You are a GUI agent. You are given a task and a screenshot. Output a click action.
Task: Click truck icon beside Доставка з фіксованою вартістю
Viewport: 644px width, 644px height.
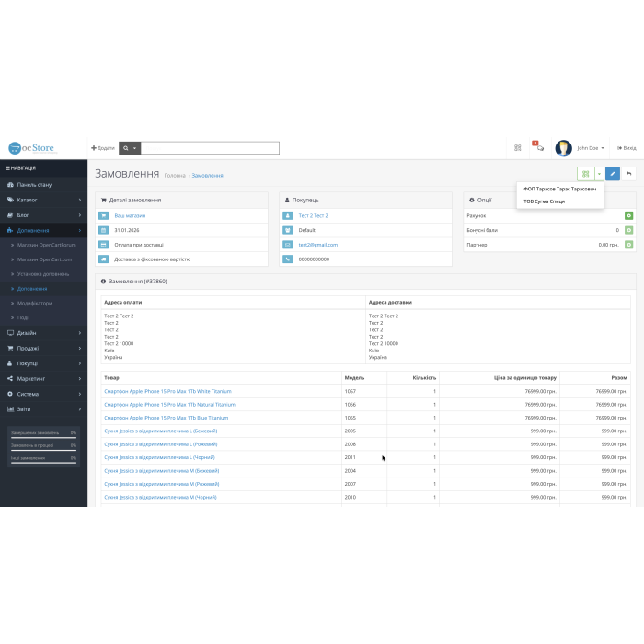coord(103,259)
